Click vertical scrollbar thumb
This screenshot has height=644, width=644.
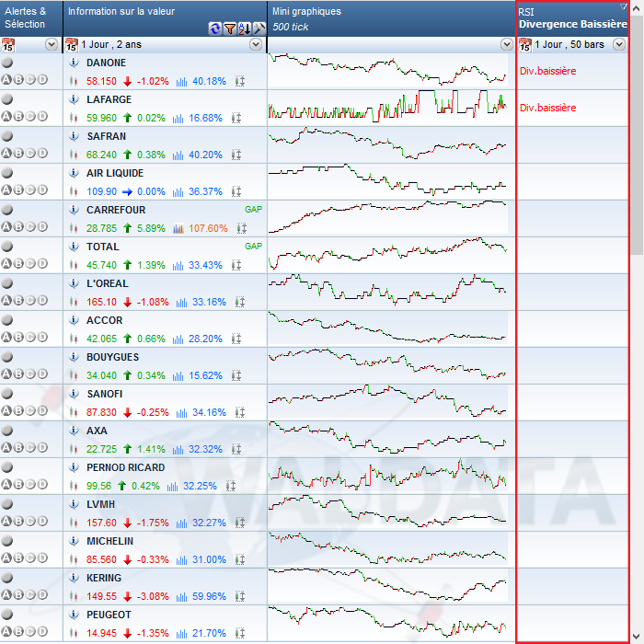(637, 135)
